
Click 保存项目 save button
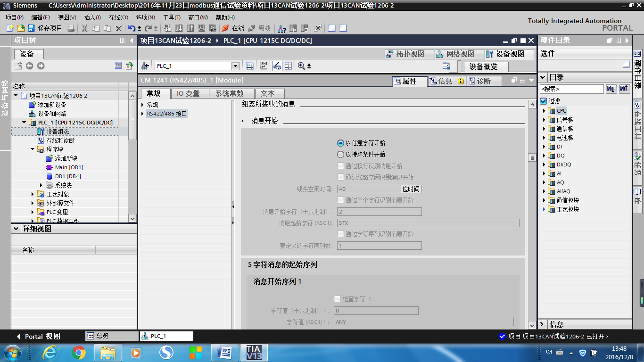coord(45,28)
